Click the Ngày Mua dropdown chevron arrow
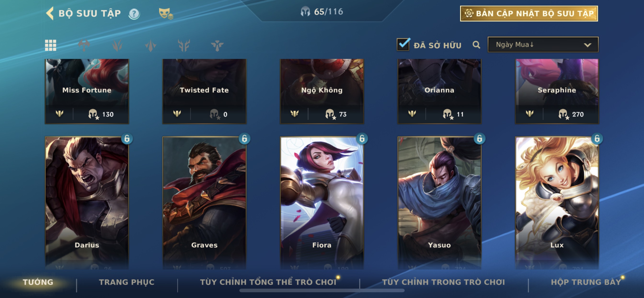Image resolution: width=644 pixels, height=298 pixels. click(x=587, y=45)
